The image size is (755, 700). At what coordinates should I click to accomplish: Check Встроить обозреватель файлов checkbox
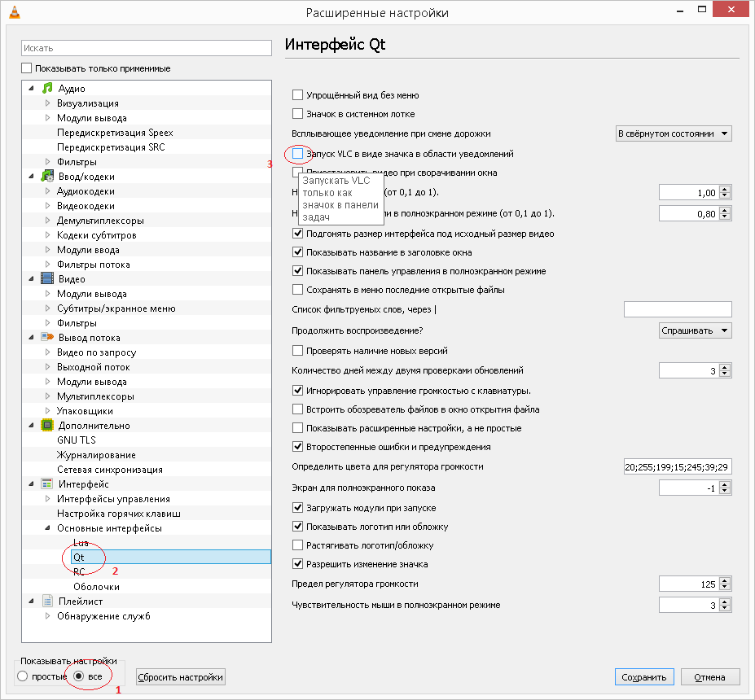297,409
